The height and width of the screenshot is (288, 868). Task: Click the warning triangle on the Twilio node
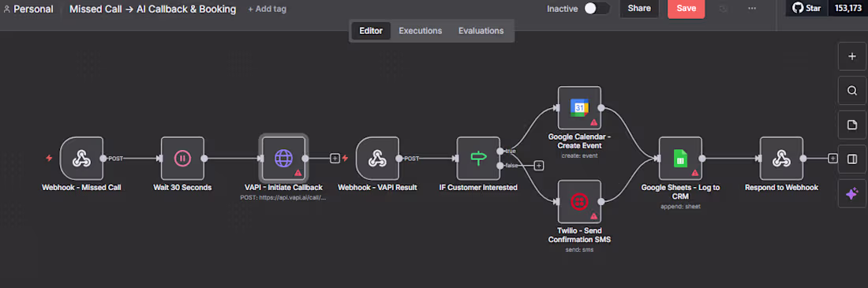[594, 216]
